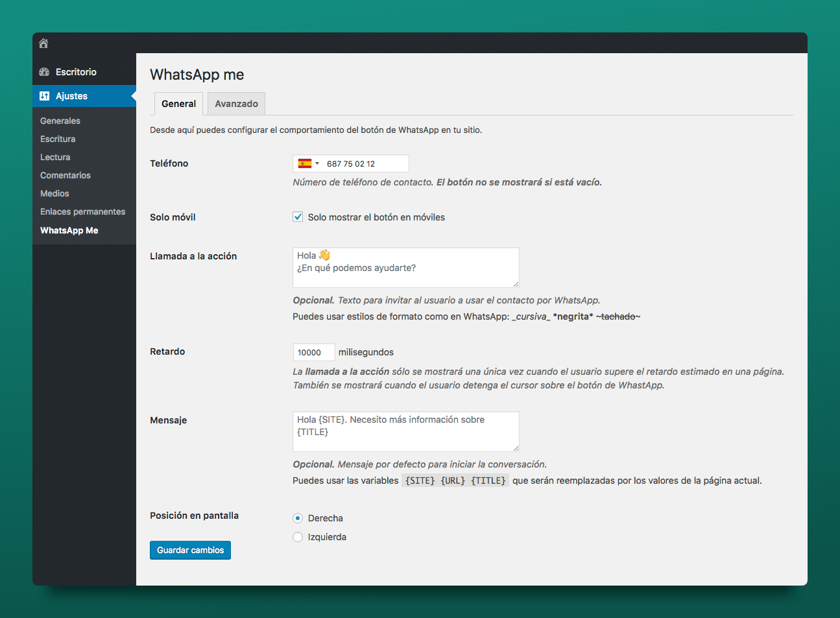Select the Derecha position option
The width and height of the screenshot is (840, 618).
(x=298, y=518)
